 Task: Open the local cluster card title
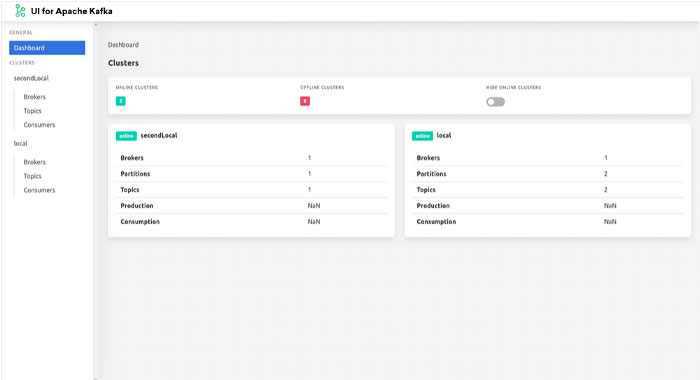tap(444, 135)
